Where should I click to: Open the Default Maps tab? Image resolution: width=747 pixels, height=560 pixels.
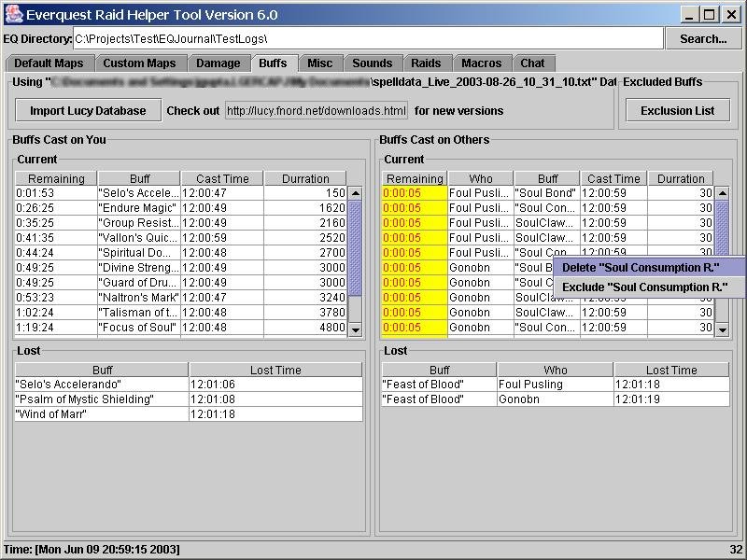pyautogui.click(x=49, y=63)
